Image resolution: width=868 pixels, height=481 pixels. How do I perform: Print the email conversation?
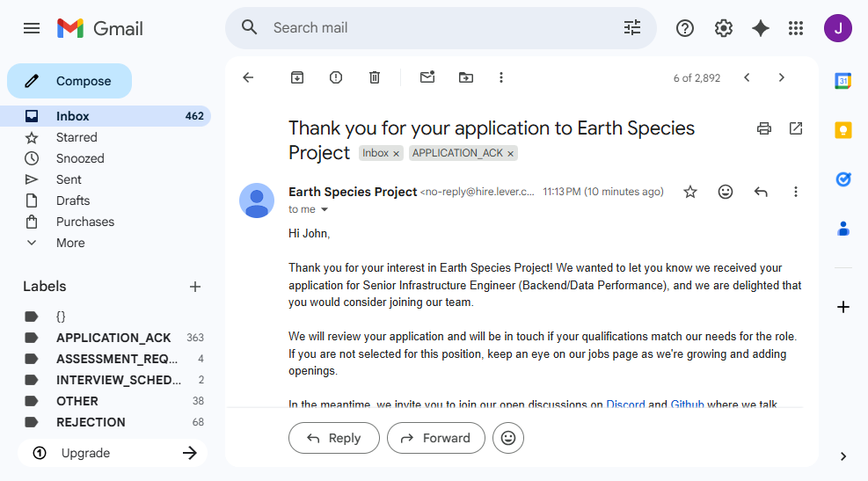pyautogui.click(x=764, y=128)
